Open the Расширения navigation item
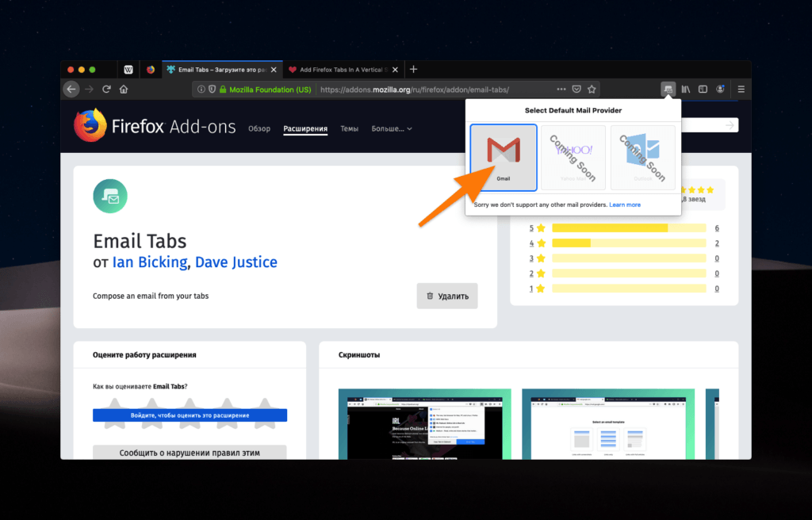This screenshot has width=812, height=520. coord(305,128)
